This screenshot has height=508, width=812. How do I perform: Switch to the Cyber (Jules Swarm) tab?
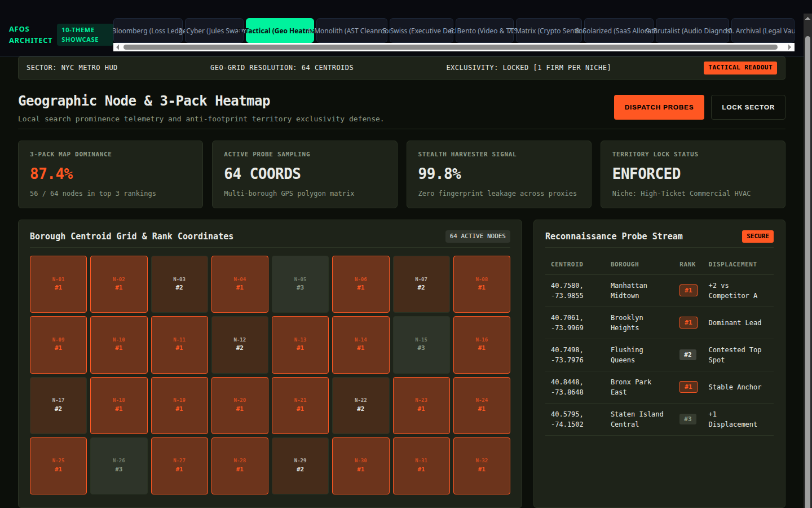214,30
